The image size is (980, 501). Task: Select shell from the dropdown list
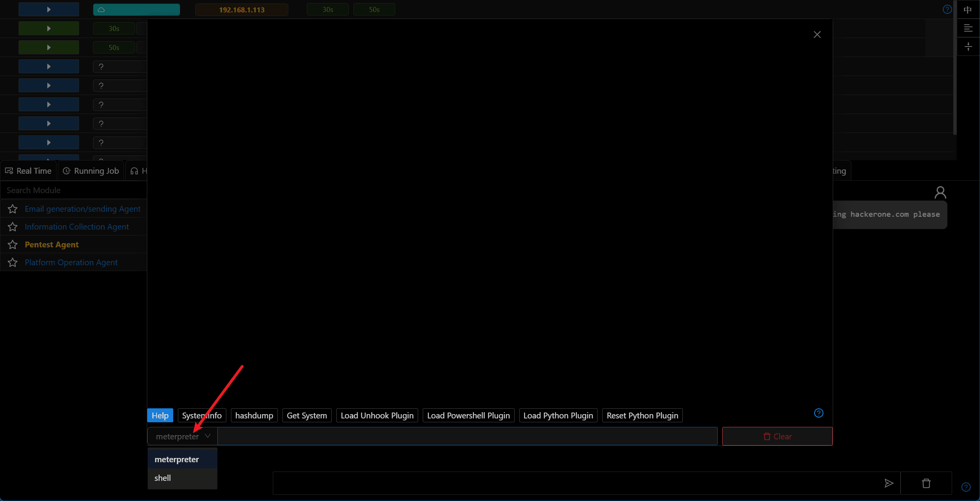point(182,478)
